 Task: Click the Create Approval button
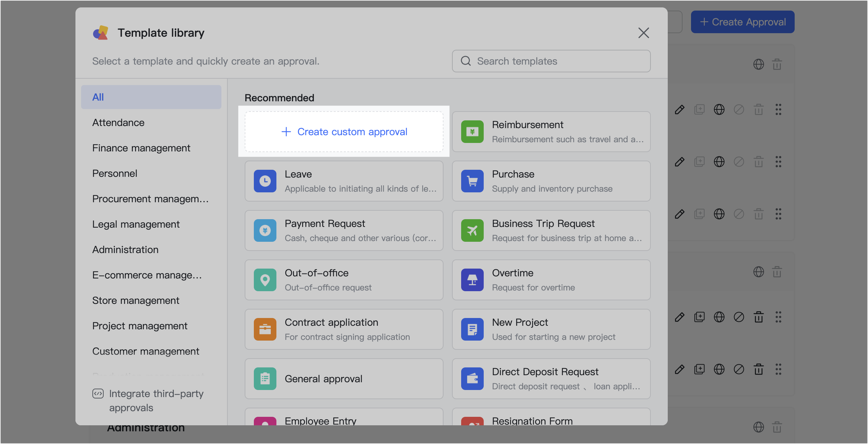(x=742, y=22)
